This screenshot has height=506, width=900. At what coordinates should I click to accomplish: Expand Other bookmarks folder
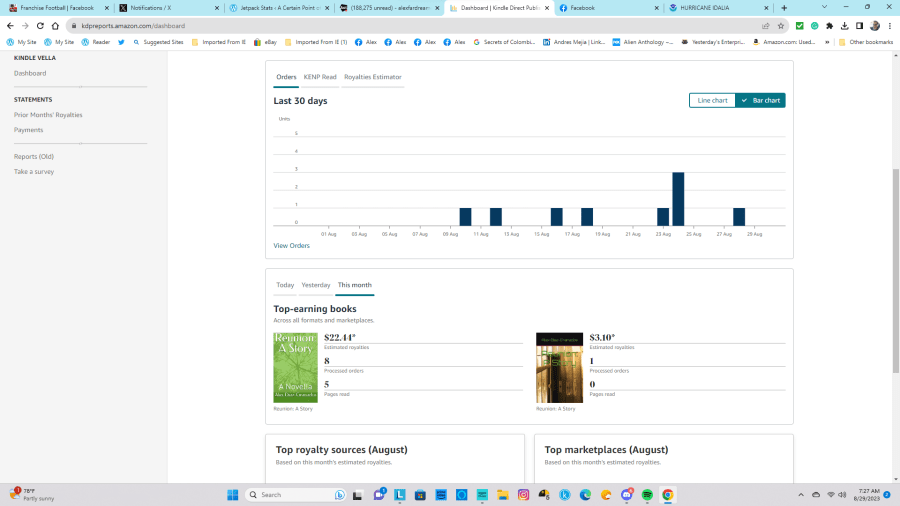click(x=865, y=42)
